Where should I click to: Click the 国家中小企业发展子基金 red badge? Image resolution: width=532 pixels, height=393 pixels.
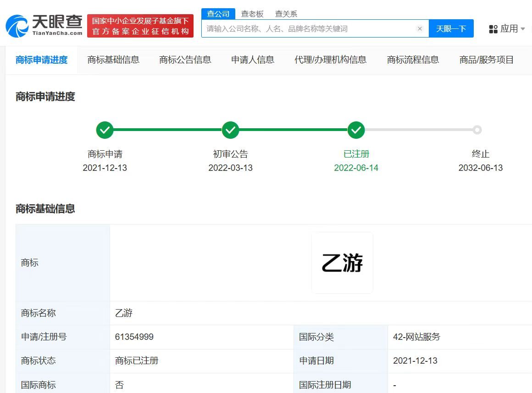click(140, 25)
